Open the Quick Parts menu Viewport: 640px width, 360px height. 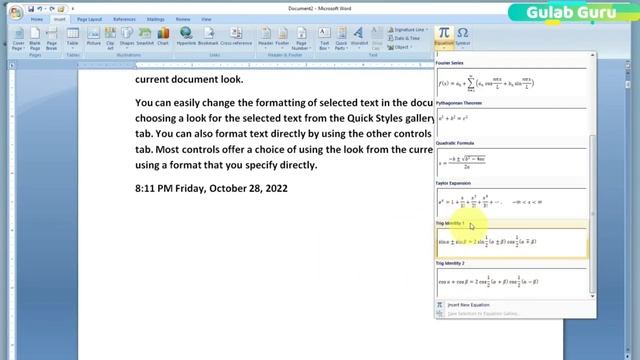tap(341, 39)
